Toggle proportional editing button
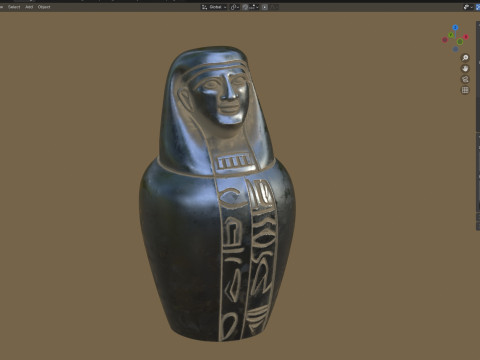Screen dimensions: 480x360 [265, 7]
